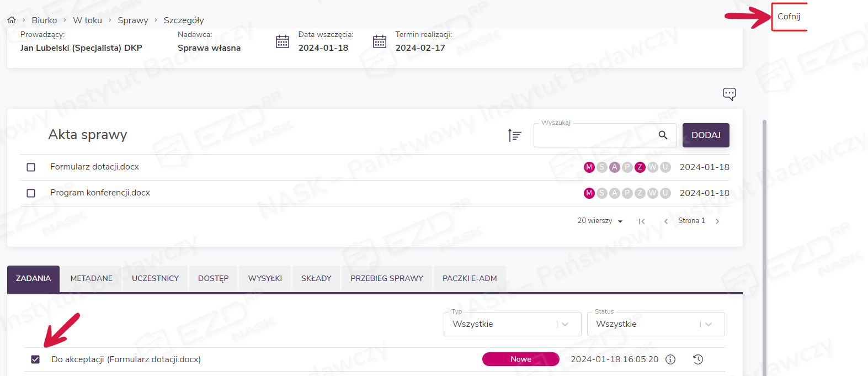Expand the Status filter dropdown
This screenshot has width=868, height=376.
tap(709, 324)
